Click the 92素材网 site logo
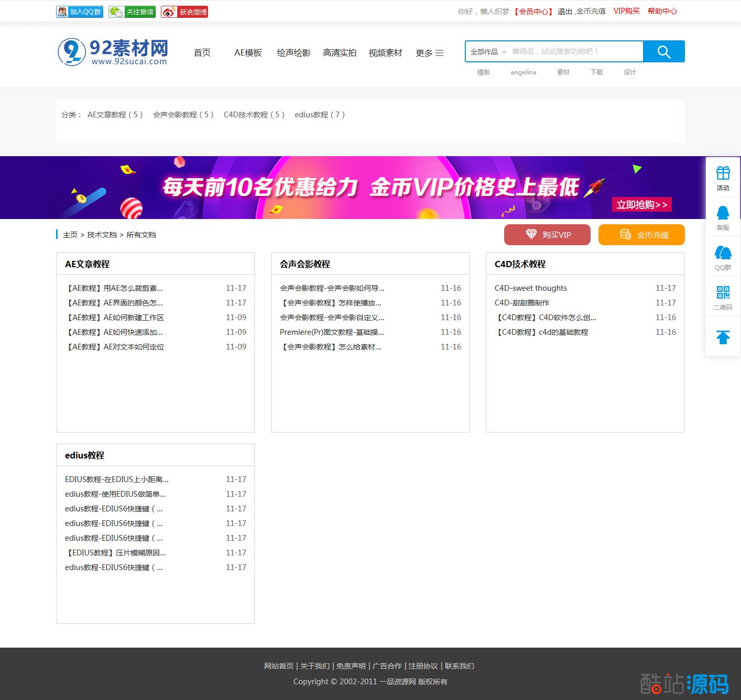The height and width of the screenshot is (700, 741). 113,52
